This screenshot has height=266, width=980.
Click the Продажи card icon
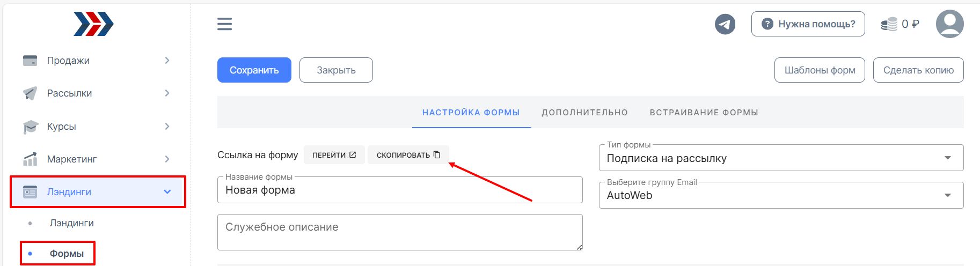(30, 61)
